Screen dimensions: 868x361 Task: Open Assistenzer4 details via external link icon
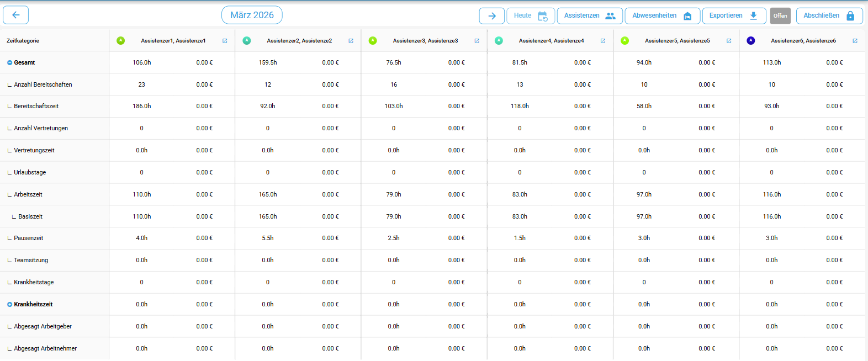pyautogui.click(x=602, y=41)
